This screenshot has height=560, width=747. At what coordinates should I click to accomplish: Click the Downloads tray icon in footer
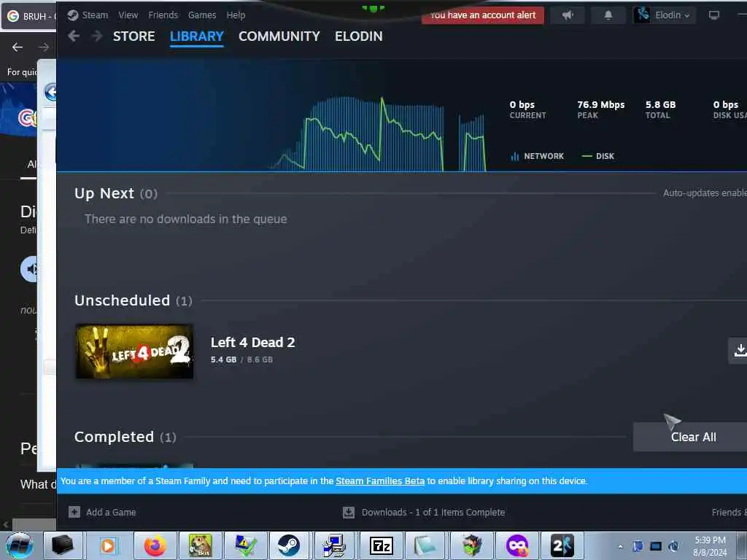pos(349,513)
